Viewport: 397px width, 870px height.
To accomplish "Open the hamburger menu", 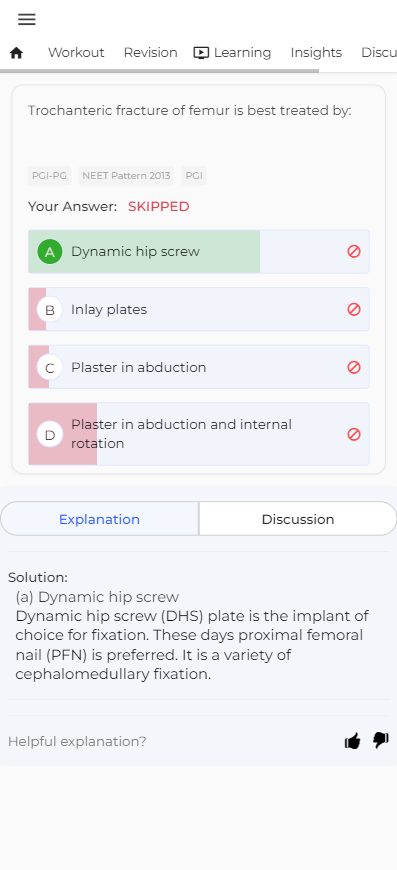I will tap(27, 19).
